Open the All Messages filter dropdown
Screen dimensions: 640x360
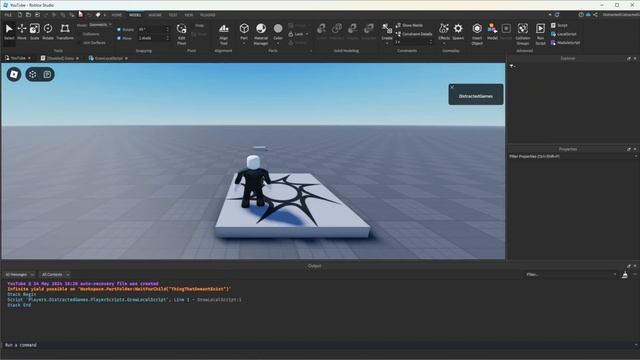click(19, 275)
